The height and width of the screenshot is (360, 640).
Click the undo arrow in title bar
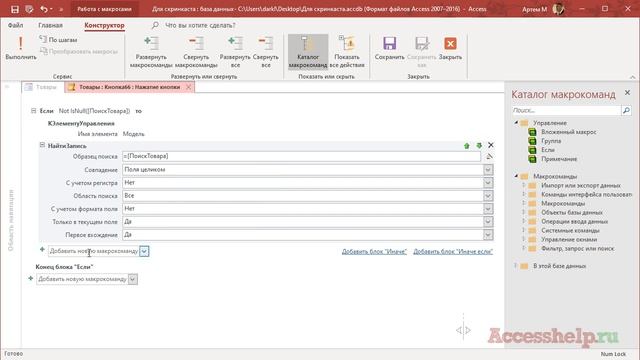44,9
